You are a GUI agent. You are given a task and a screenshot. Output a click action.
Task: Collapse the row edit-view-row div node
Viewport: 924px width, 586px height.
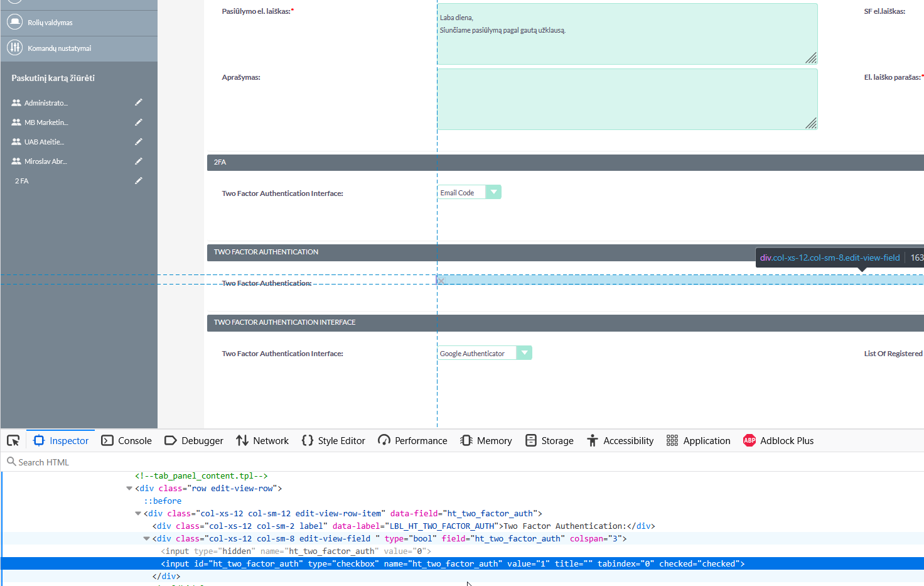point(129,488)
